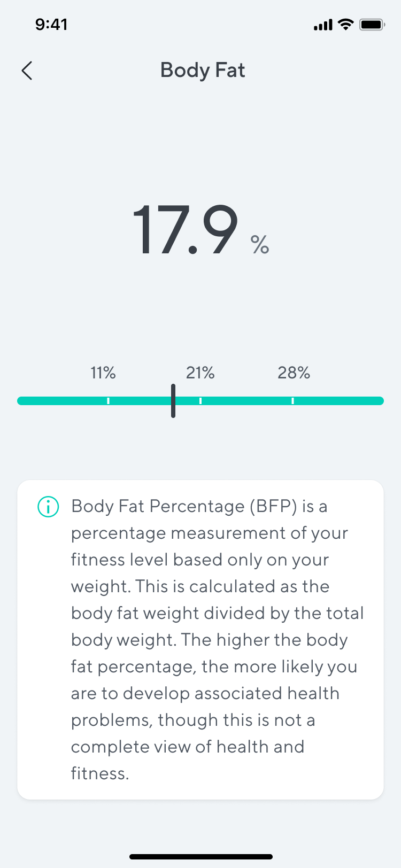Click the percent symbol beside 17.9
Viewport: 401px width, 868px height.
pos(260,244)
